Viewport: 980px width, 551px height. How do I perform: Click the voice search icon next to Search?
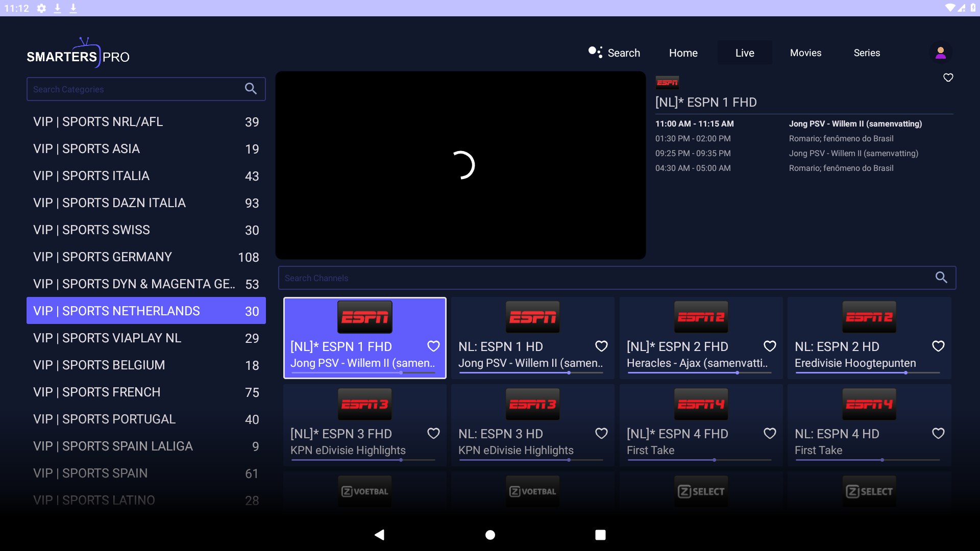point(594,52)
